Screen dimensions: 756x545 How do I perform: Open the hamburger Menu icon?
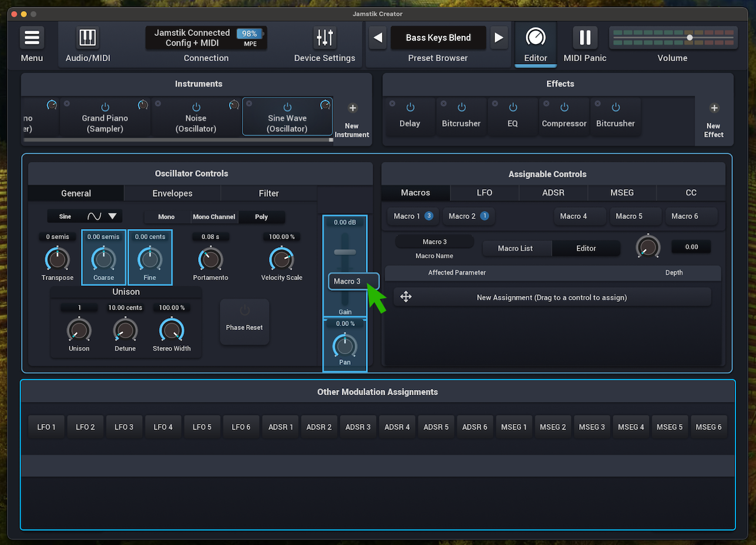[x=32, y=38]
